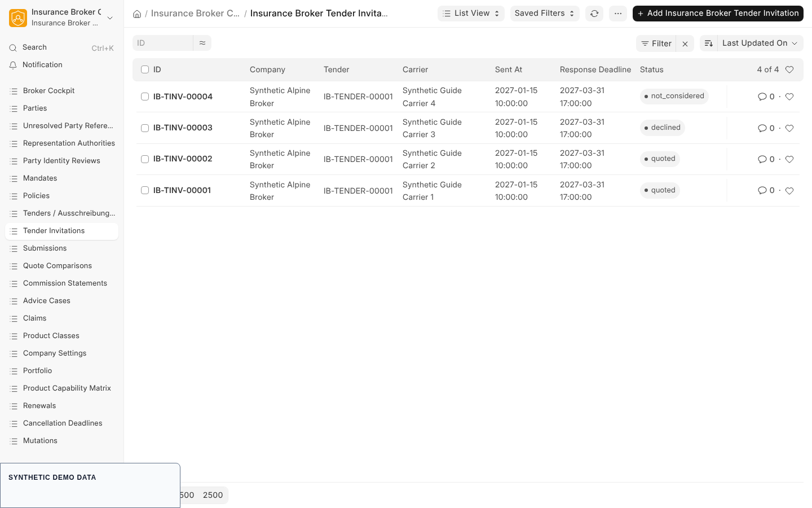Go to Quote Comparisons in the sidebar

click(62, 266)
